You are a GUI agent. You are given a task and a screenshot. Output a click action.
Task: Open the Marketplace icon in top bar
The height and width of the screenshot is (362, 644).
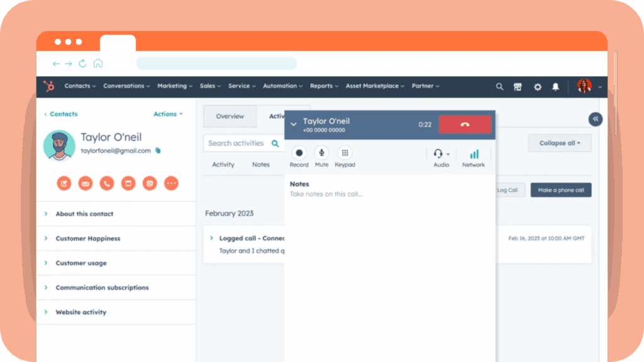click(518, 87)
